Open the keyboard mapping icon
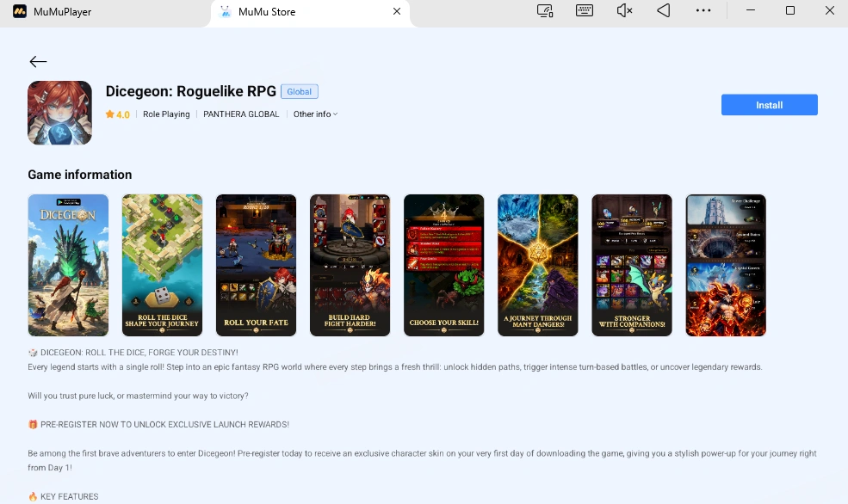 tap(584, 11)
